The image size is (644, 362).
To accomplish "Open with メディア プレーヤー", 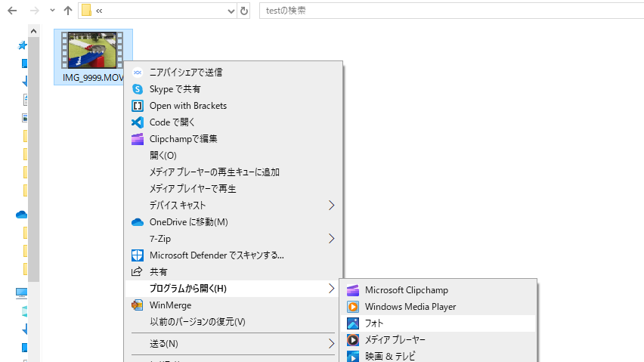I will pyautogui.click(x=438, y=340).
